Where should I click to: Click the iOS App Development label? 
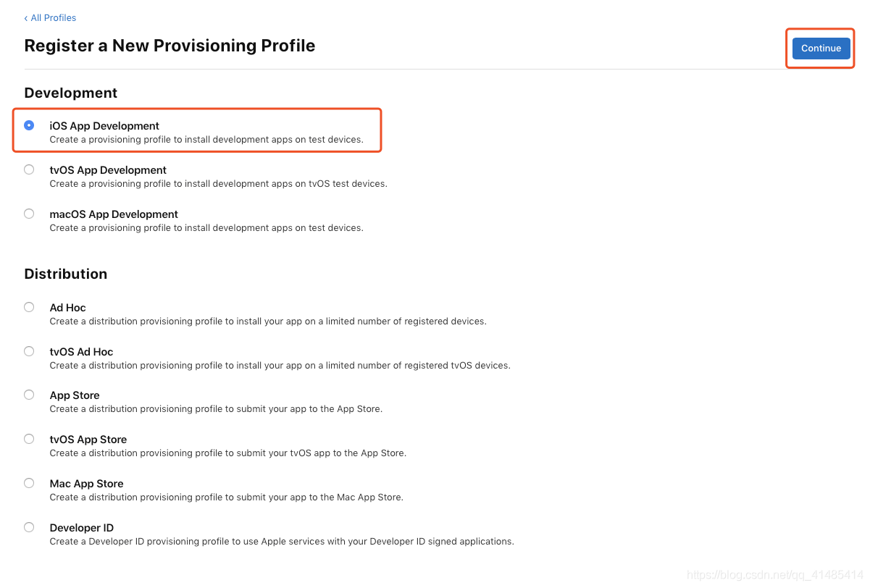click(x=104, y=126)
